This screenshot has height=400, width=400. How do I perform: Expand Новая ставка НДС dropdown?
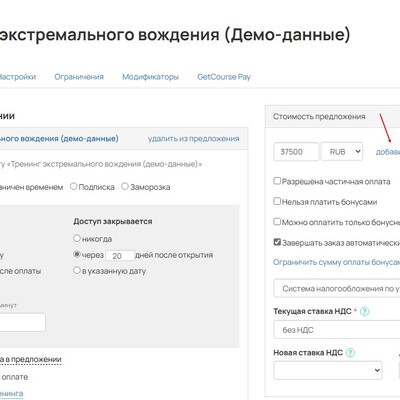tap(328, 370)
